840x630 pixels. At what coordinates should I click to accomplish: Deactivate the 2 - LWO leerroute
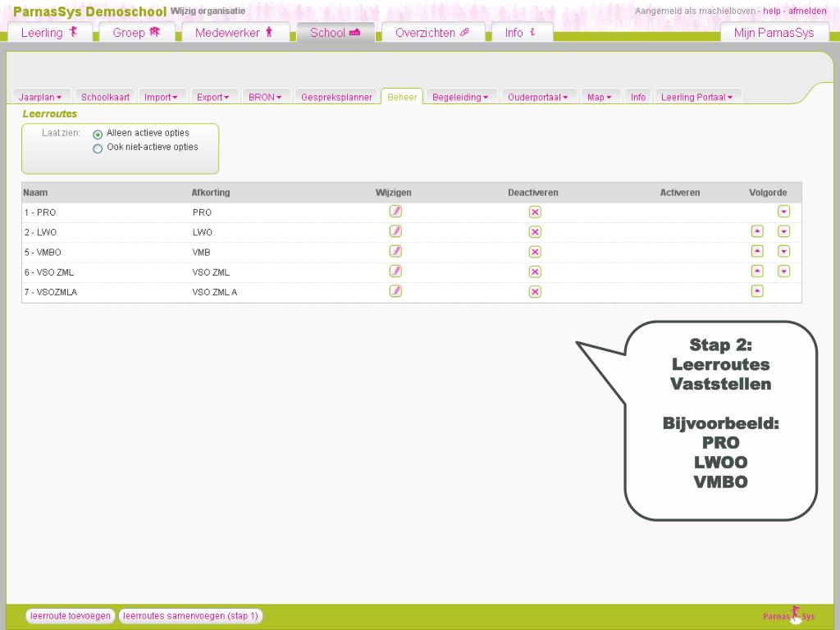pos(535,232)
